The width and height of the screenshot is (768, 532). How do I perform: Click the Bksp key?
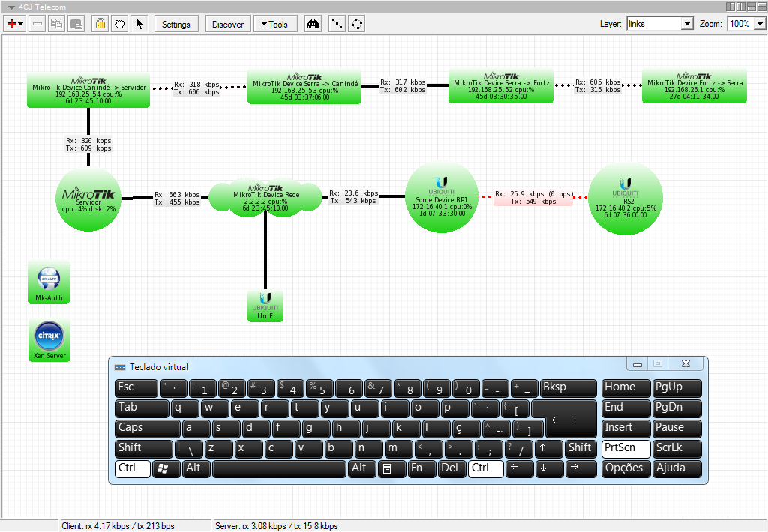568,387
